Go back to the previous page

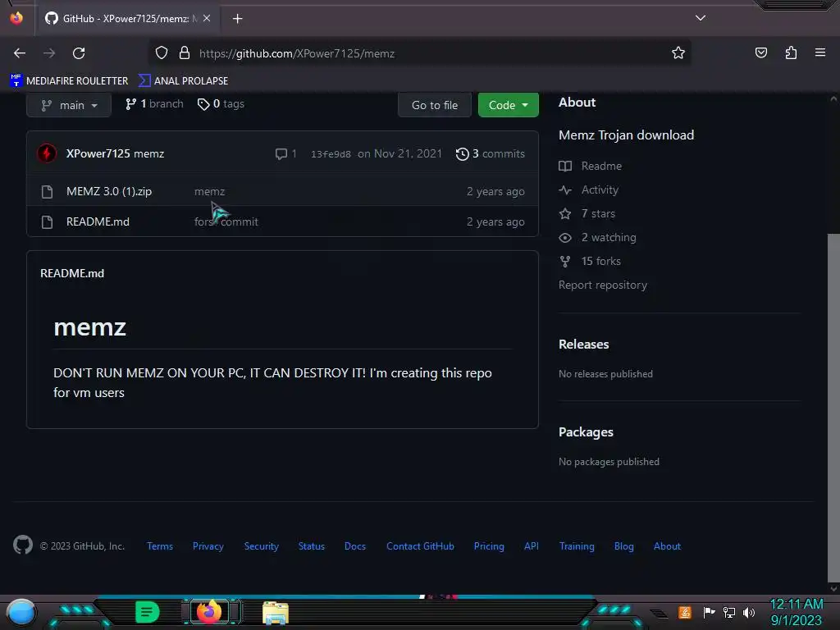[x=20, y=53]
